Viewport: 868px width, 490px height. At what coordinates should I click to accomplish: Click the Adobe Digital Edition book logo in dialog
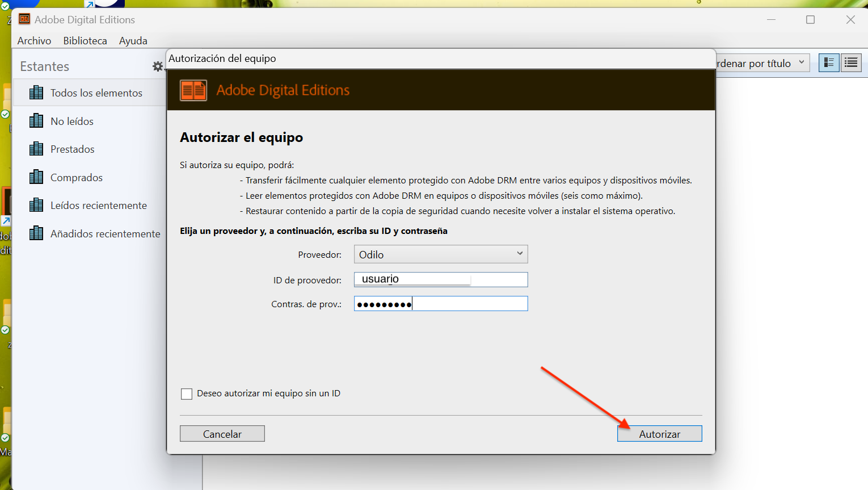pos(193,90)
